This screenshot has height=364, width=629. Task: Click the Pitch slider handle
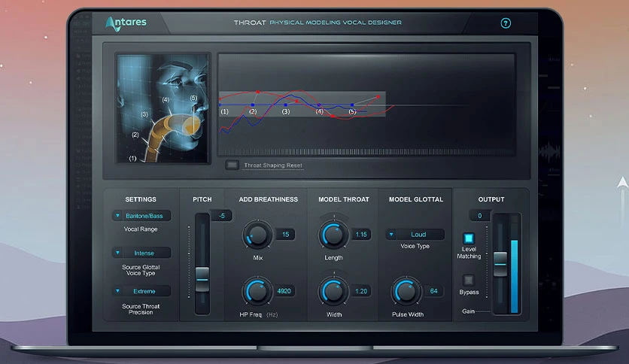[202, 279]
